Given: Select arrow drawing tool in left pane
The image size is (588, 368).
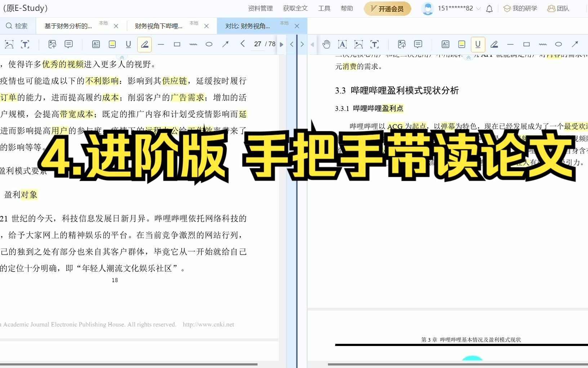Looking at the screenshot, I should pyautogui.click(x=225, y=44).
